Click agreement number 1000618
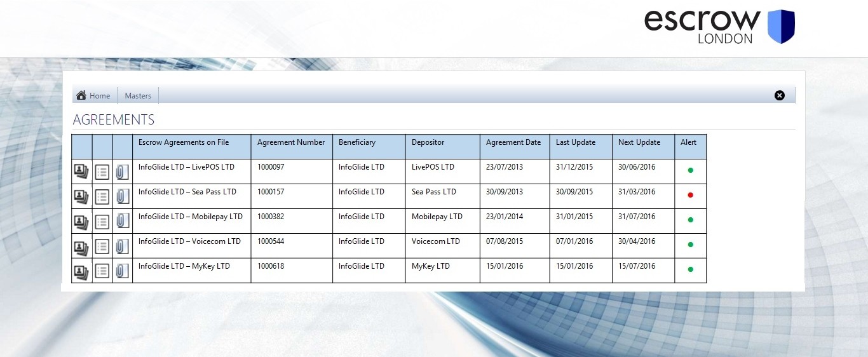 point(271,266)
